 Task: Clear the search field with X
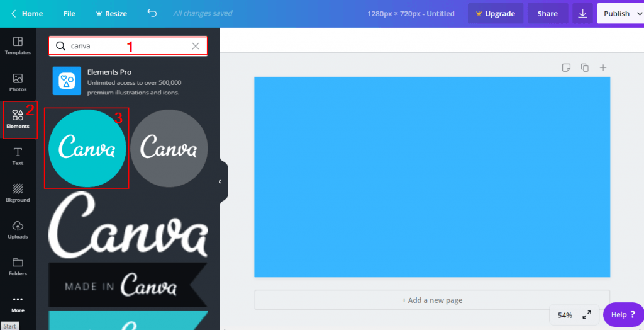[x=196, y=46]
